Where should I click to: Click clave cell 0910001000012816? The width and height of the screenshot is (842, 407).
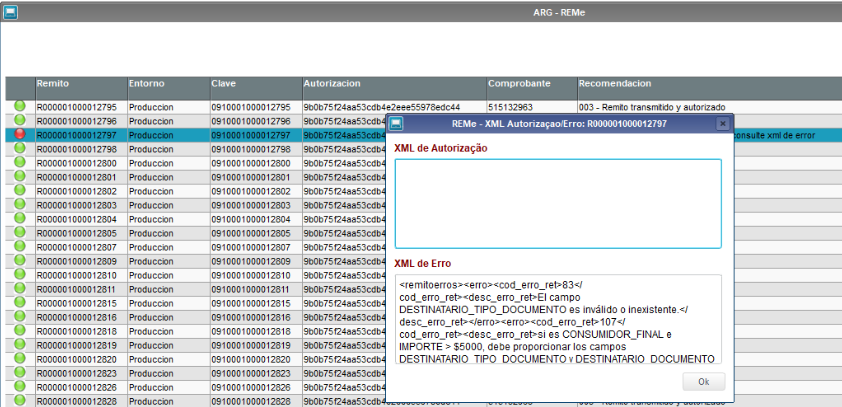256,317
